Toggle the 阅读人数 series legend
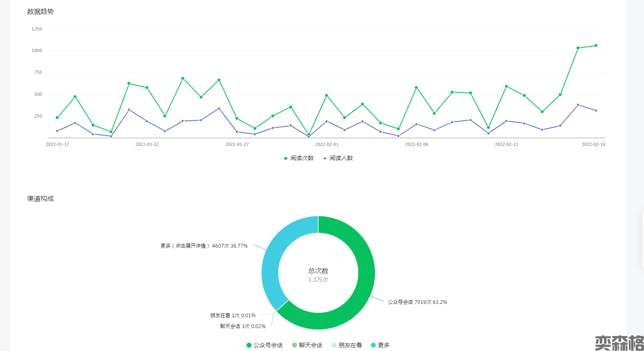The width and height of the screenshot is (644, 351). click(338, 158)
